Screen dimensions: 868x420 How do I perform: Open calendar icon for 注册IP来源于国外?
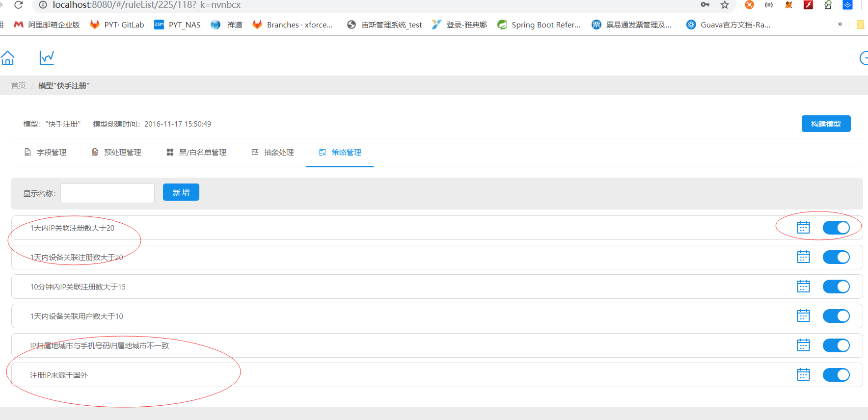[803, 375]
